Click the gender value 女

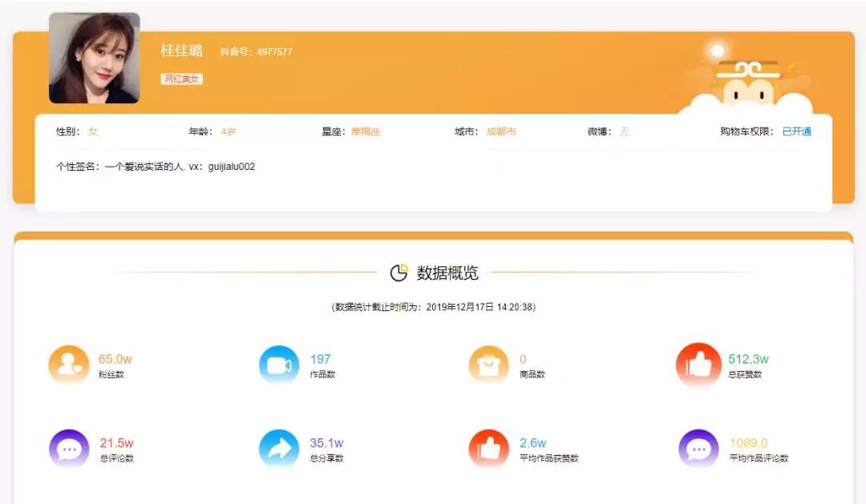click(x=93, y=131)
